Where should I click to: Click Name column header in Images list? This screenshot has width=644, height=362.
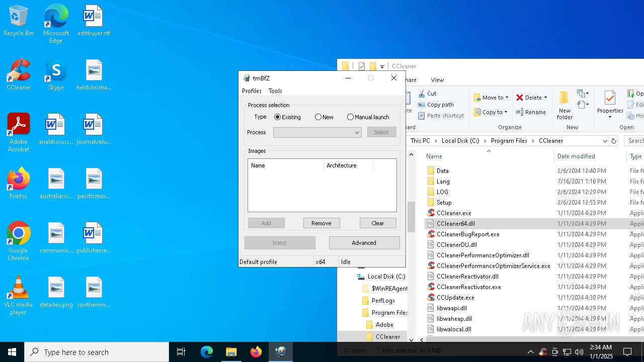(x=286, y=165)
